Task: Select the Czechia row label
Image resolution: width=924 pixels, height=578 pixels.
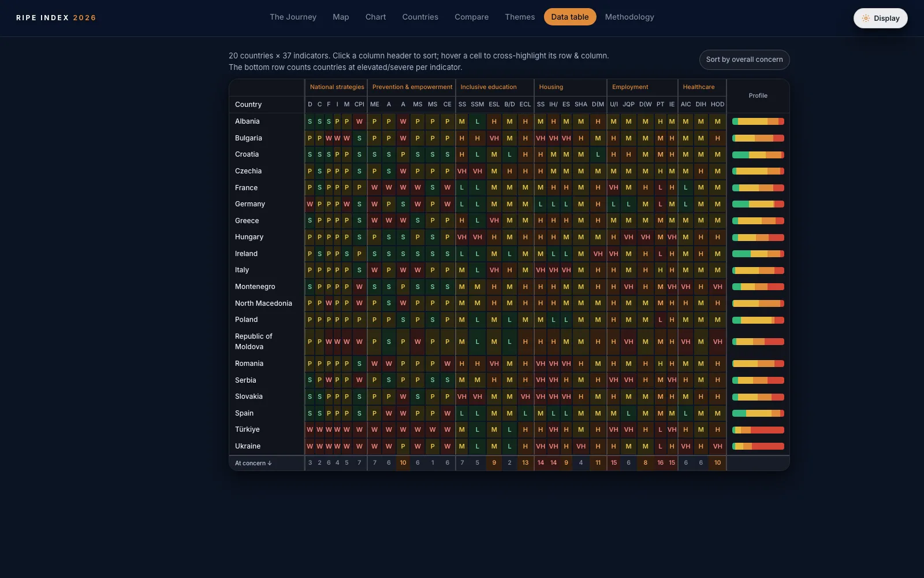Action: click(248, 171)
